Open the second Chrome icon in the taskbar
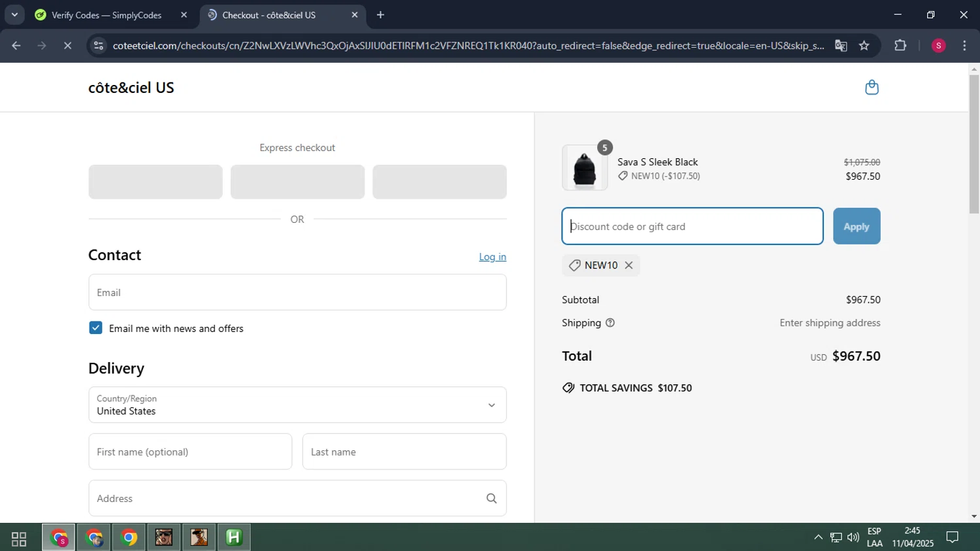The width and height of the screenshot is (980, 551). point(94,538)
